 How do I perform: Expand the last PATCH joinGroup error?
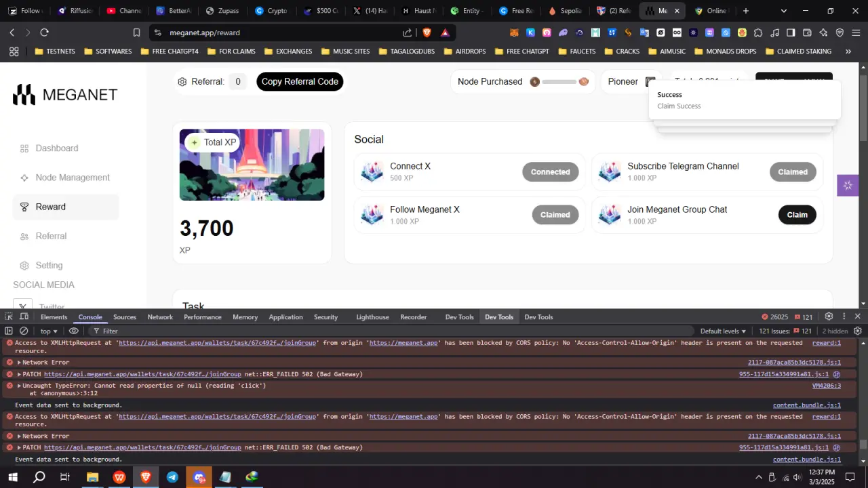(x=19, y=447)
